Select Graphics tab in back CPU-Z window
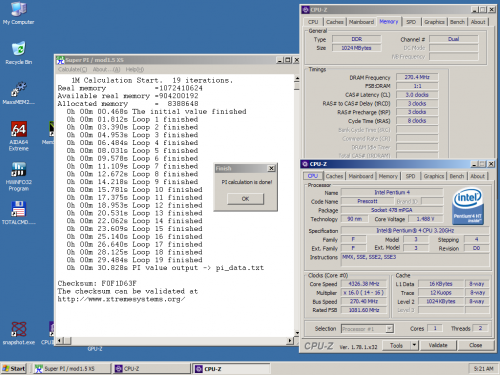The height and width of the screenshot is (375, 500). [434, 22]
